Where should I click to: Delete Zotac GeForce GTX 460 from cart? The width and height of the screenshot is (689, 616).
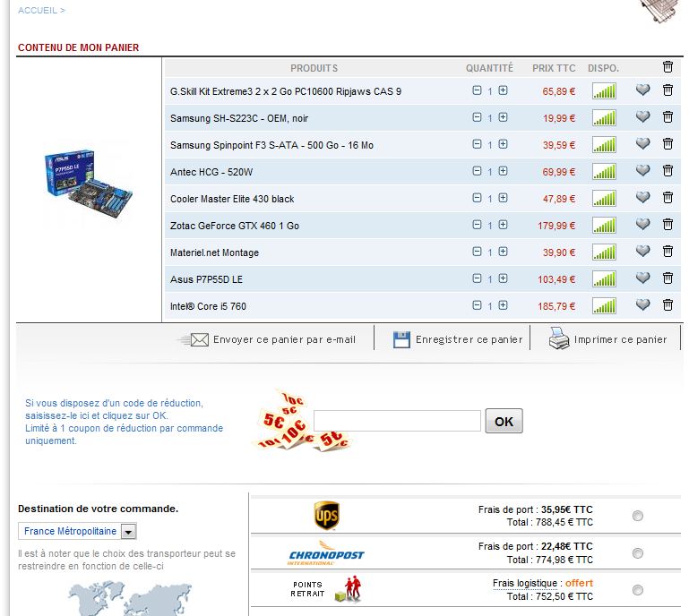click(667, 225)
